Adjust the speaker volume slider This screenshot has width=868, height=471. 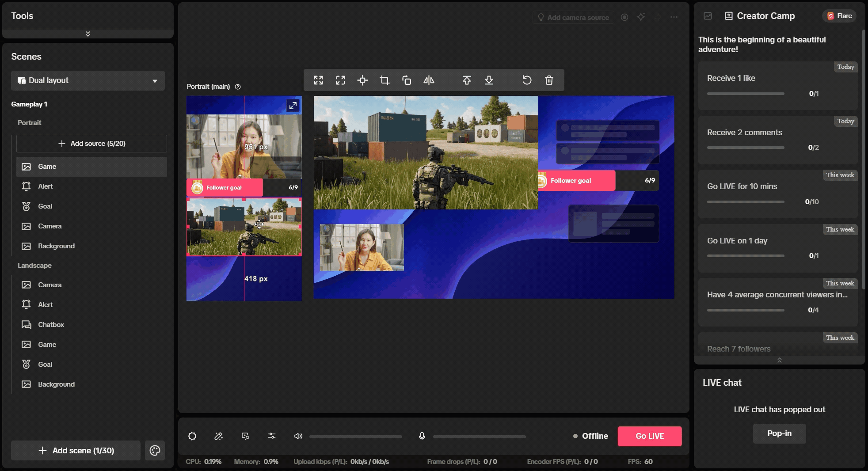[356, 437]
